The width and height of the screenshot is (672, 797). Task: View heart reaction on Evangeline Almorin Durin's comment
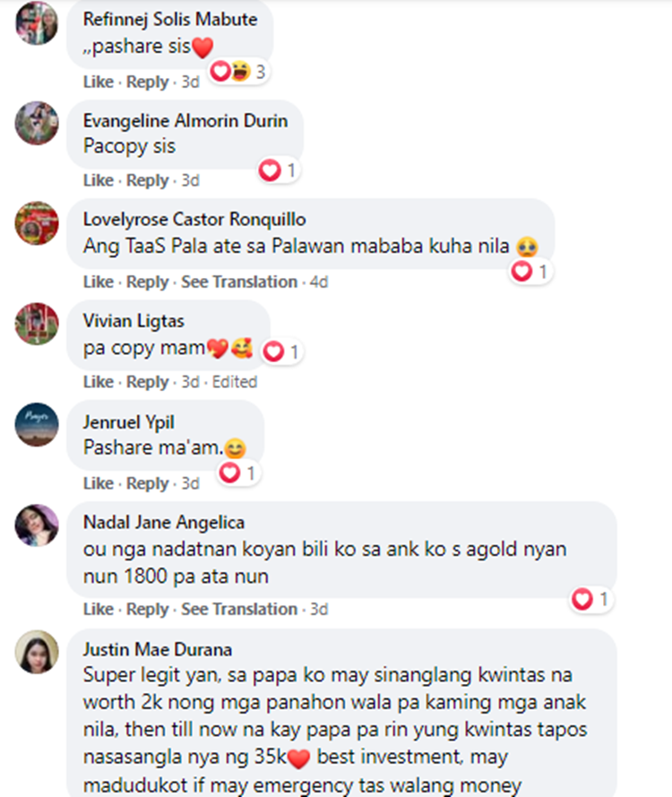tap(278, 170)
